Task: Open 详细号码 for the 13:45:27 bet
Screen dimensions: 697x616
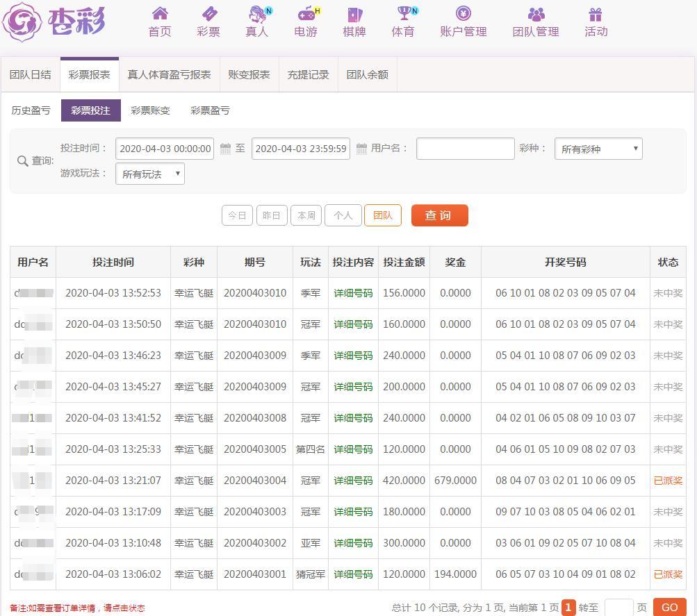Action: (354, 387)
